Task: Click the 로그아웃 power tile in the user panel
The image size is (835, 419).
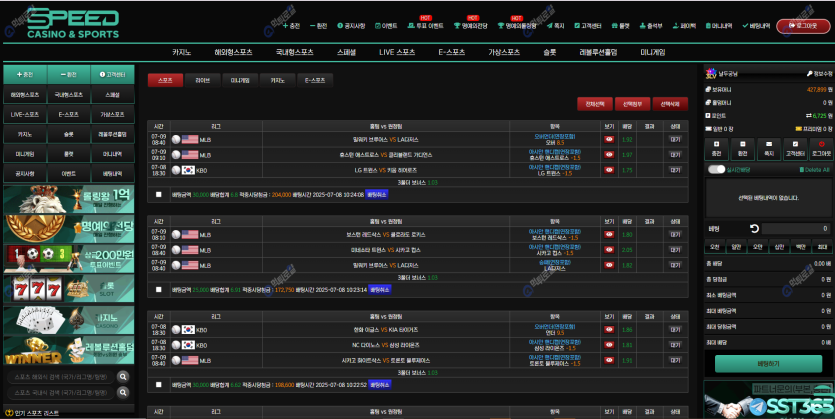Action: tap(821, 149)
